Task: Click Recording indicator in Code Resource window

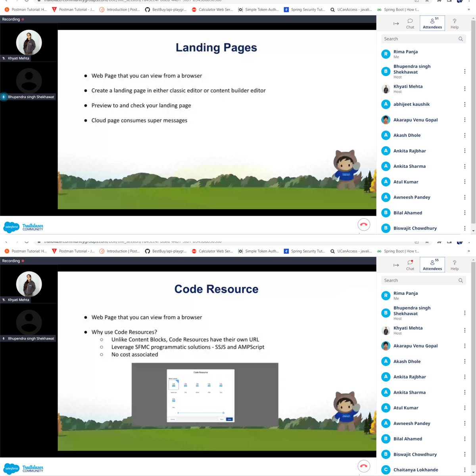Action: pos(13,261)
